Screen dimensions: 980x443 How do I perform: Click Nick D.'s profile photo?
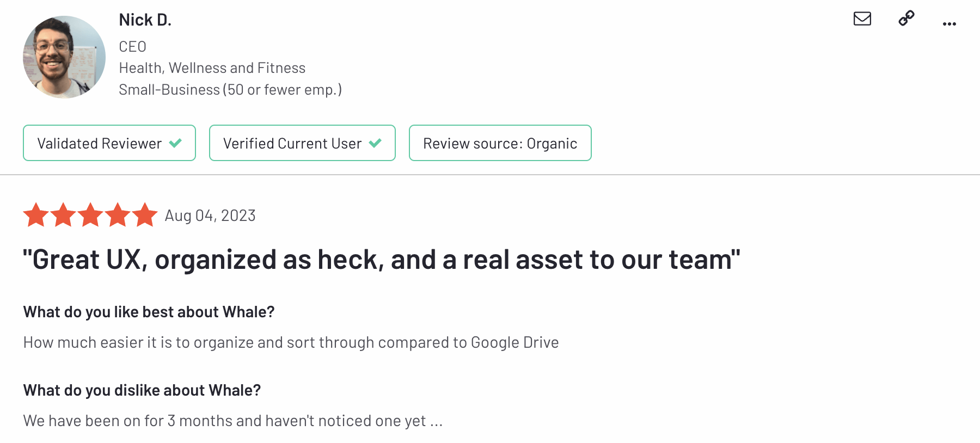[x=64, y=57]
